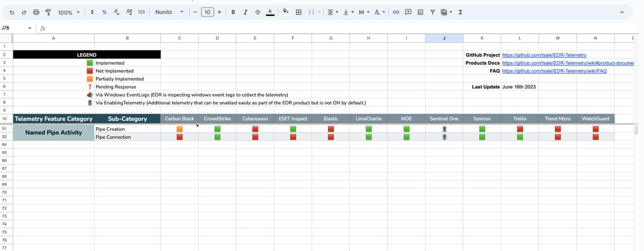Create a filter

[433, 12]
